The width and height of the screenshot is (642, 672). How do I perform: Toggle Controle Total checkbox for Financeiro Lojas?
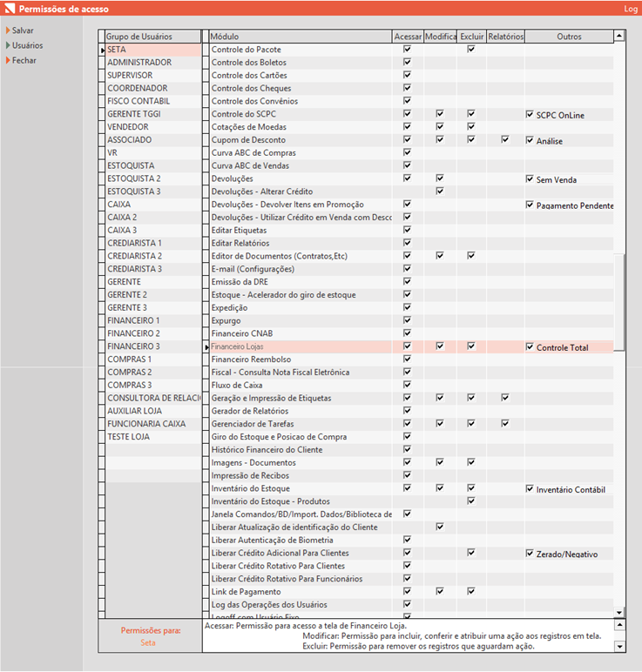(530, 346)
